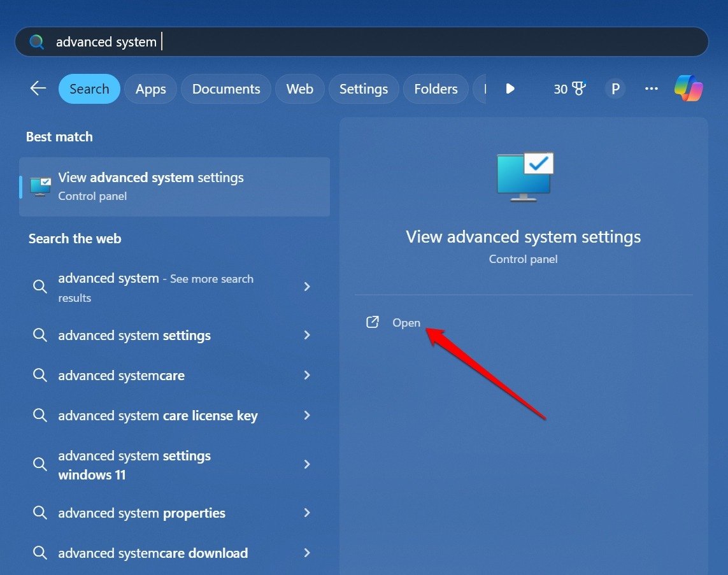The image size is (728, 575).
Task: Switch to the Web filter tab
Action: (x=299, y=89)
